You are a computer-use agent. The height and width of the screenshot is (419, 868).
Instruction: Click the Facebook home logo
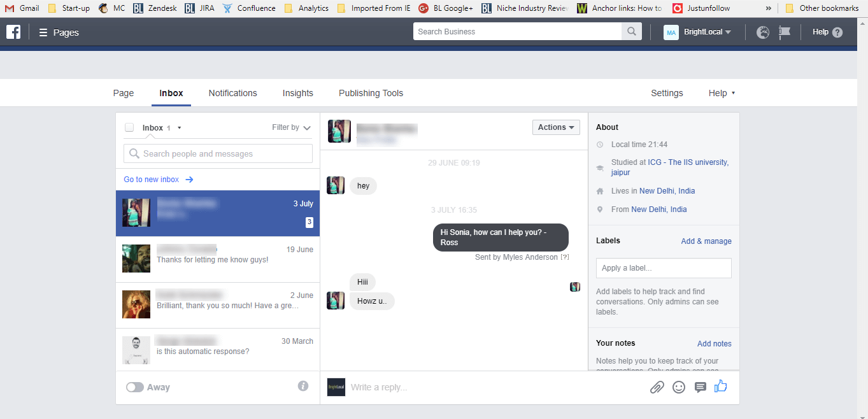coord(13,32)
